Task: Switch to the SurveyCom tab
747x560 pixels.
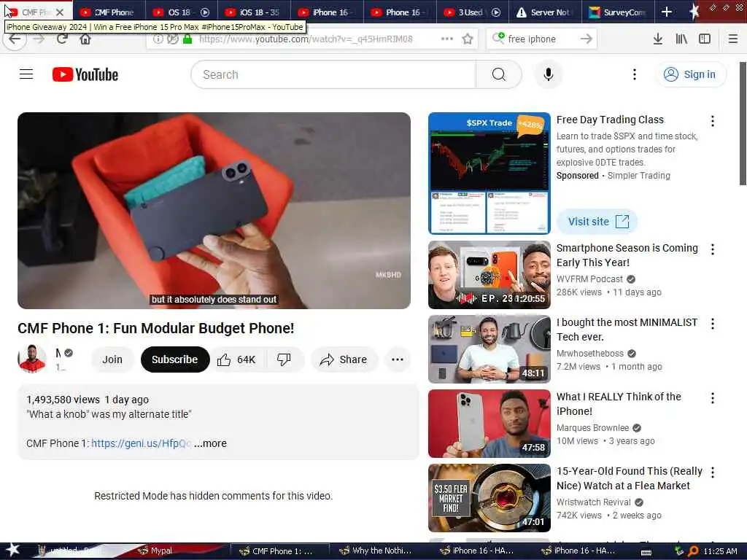Action: point(618,12)
